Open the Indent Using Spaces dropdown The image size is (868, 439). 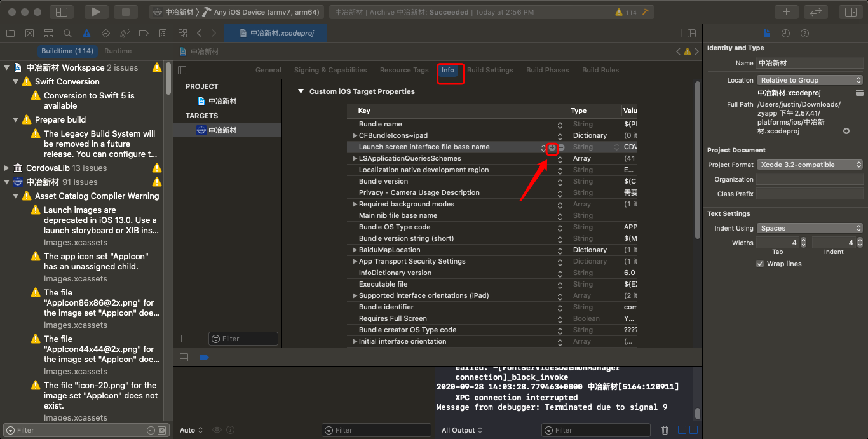click(x=810, y=228)
